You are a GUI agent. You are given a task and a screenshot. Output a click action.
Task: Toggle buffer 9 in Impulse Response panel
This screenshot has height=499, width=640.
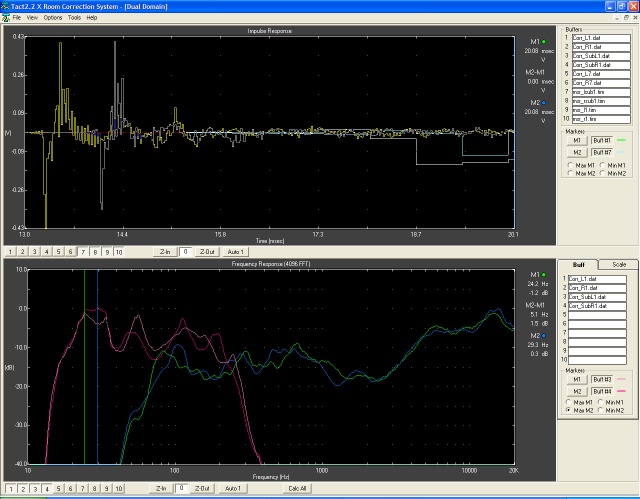pos(107,252)
